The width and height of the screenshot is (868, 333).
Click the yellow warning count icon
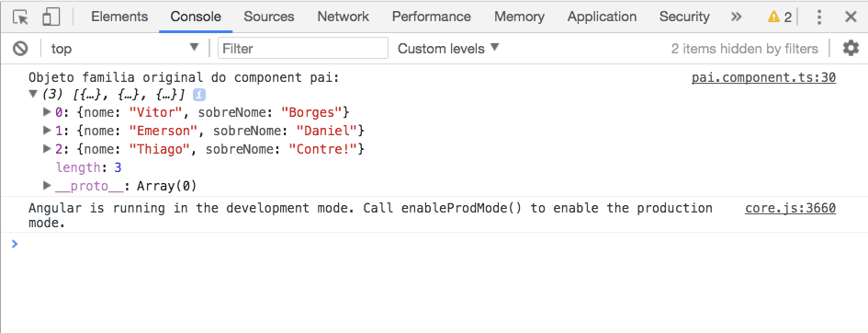[780, 17]
